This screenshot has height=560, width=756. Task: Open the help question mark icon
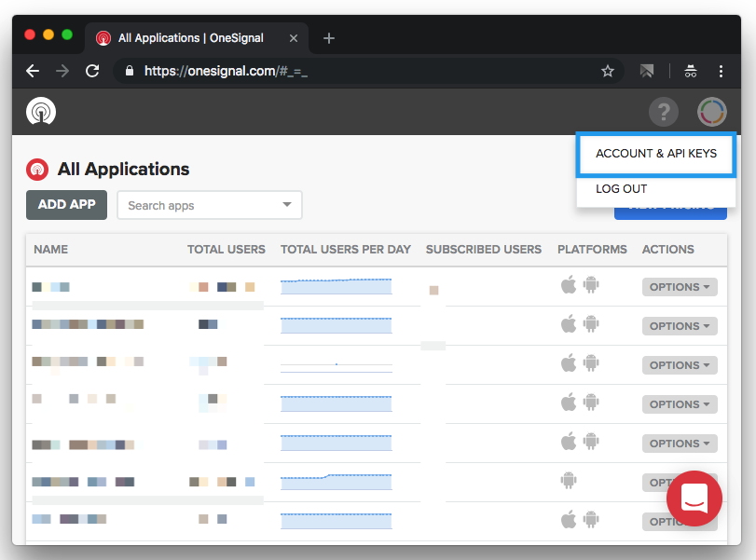[664, 112]
